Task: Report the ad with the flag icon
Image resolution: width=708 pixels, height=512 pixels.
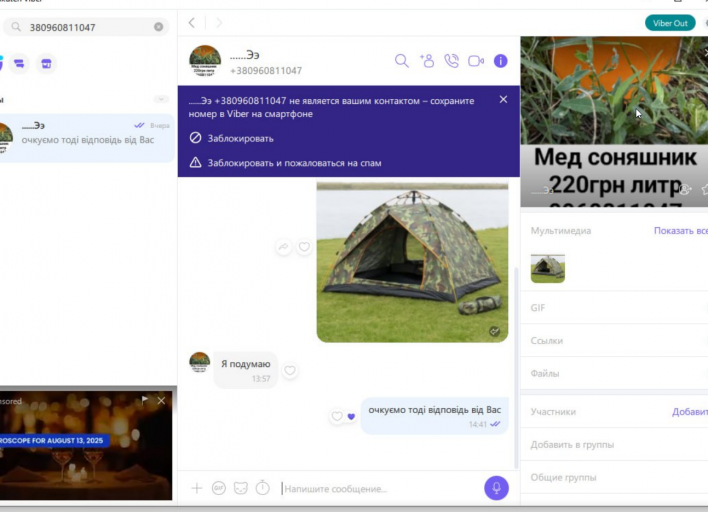Action: point(144,400)
